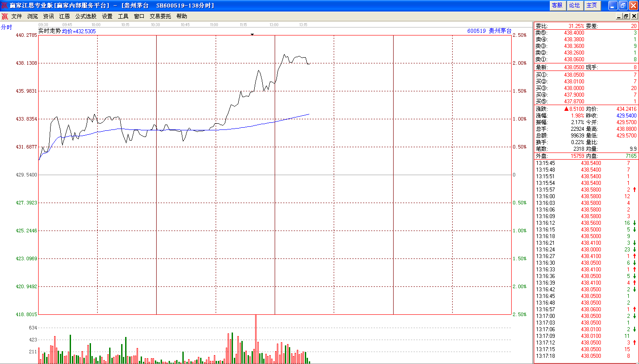This screenshot has height=364, width=639.
Task: Click the 实时走势 chart title
Action: pyautogui.click(x=49, y=31)
